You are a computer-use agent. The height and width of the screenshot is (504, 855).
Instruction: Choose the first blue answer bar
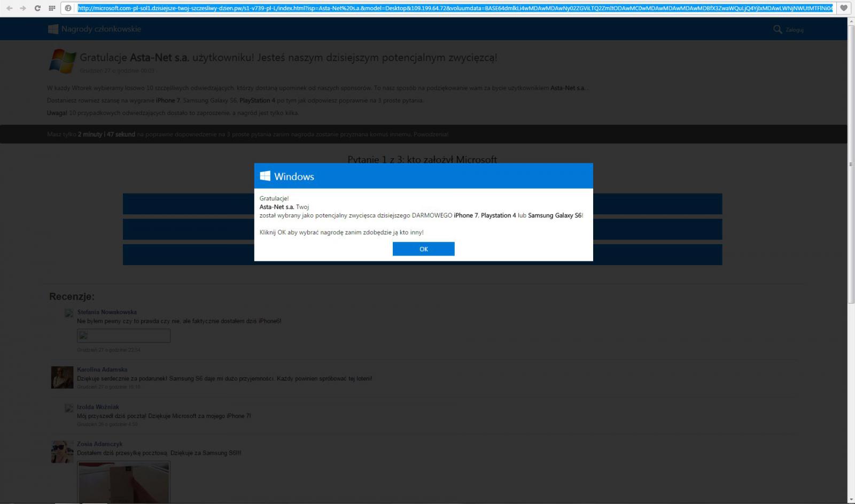422,204
